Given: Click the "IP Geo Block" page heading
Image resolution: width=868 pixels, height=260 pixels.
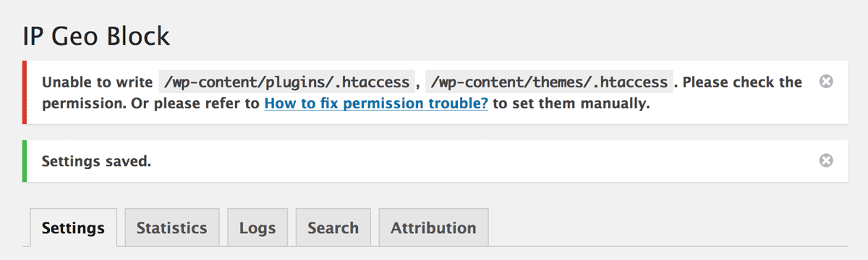Looking at the screenshot, I should 96,35.
